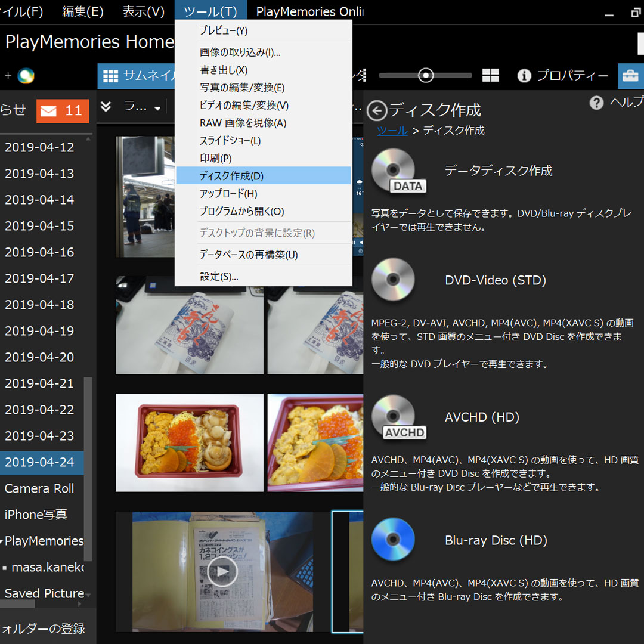
Task: Open first wrapped bento box thumbnail
Action: pyautogui.click(x=190, y=326)
